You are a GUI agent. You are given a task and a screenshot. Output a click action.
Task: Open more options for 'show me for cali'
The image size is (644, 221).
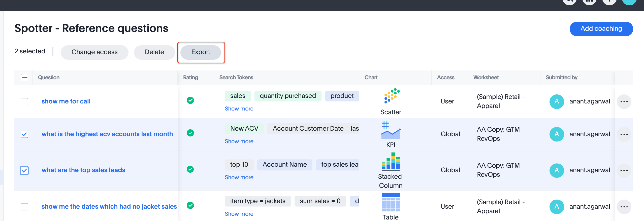coord(624,102)
